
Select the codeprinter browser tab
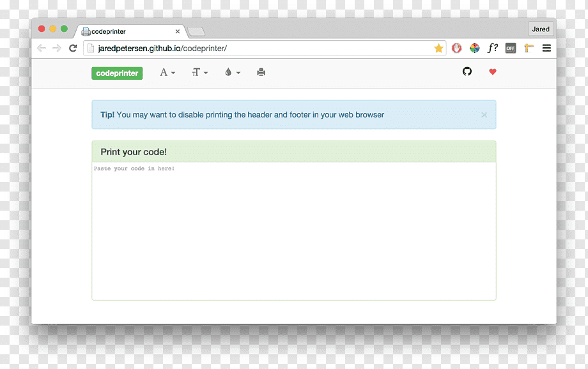pos(129,31)
